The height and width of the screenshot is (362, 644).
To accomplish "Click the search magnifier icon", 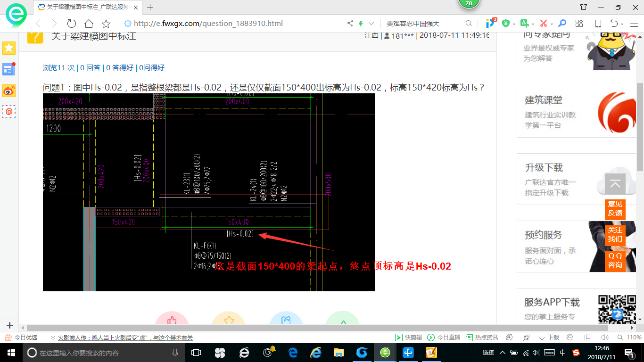I will tap(469, 24).
